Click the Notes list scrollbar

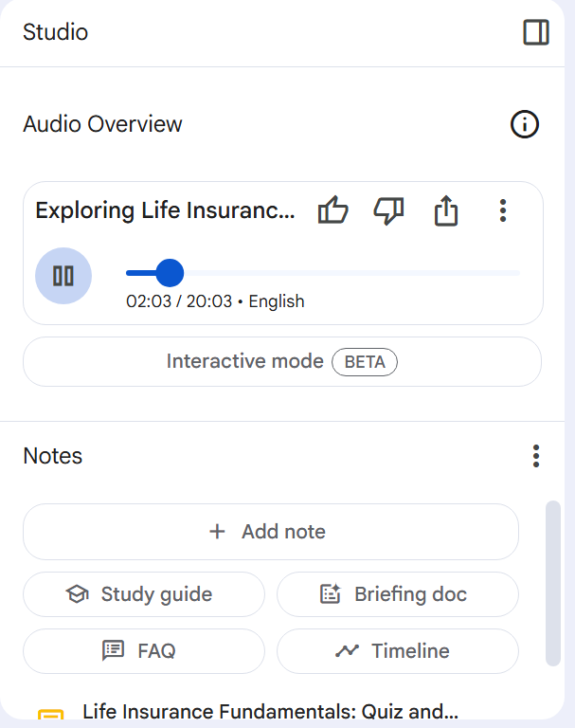click(552, 583)
